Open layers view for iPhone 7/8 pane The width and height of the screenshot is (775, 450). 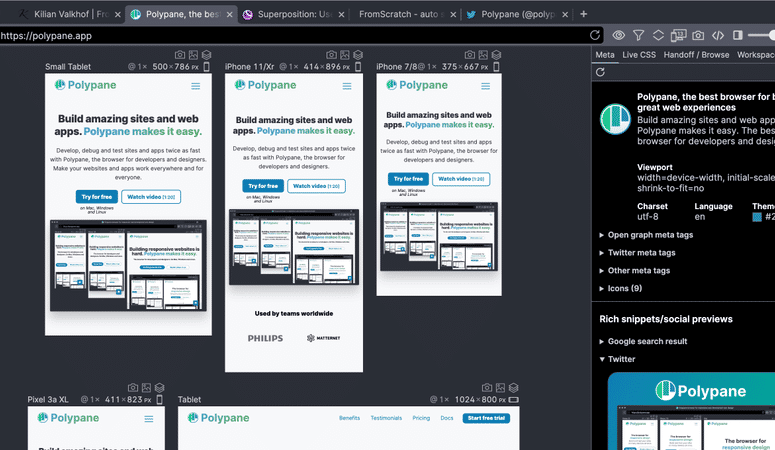(x=496, y=55)
